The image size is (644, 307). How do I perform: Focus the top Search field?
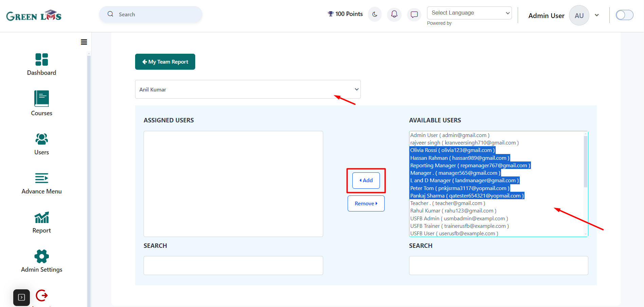[151, 14]
